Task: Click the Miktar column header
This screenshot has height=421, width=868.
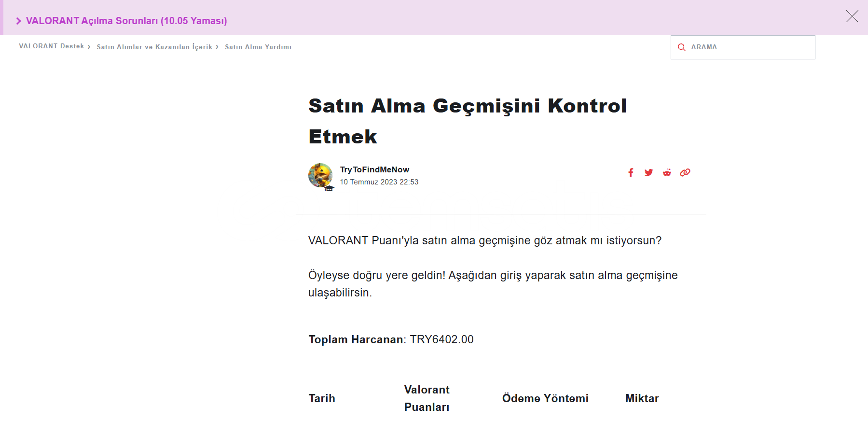Action: [642, 398]
